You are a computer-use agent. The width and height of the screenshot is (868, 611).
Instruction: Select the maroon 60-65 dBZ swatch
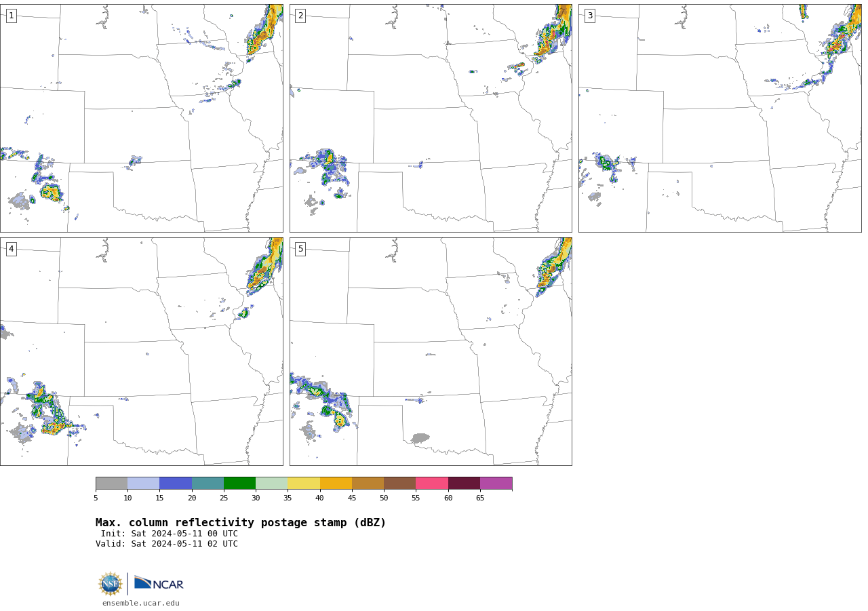coord(464,484)
